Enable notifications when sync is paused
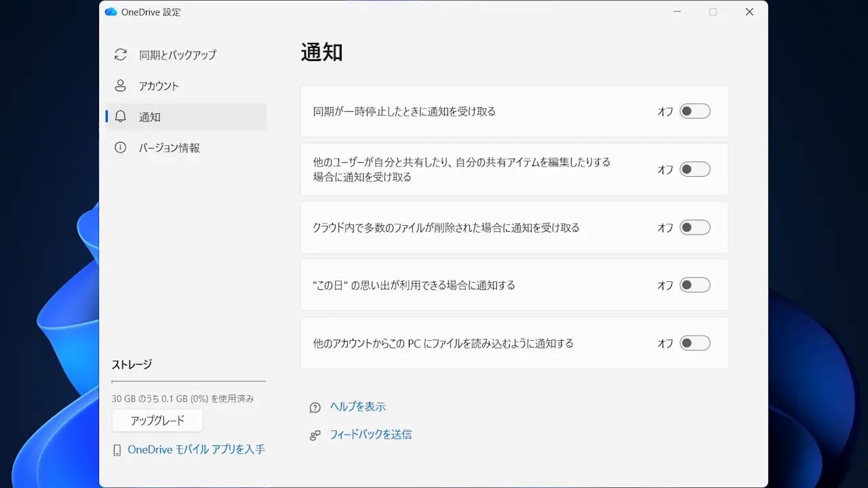The height and width of the screenshot is (488, 868). click(695, 111)
